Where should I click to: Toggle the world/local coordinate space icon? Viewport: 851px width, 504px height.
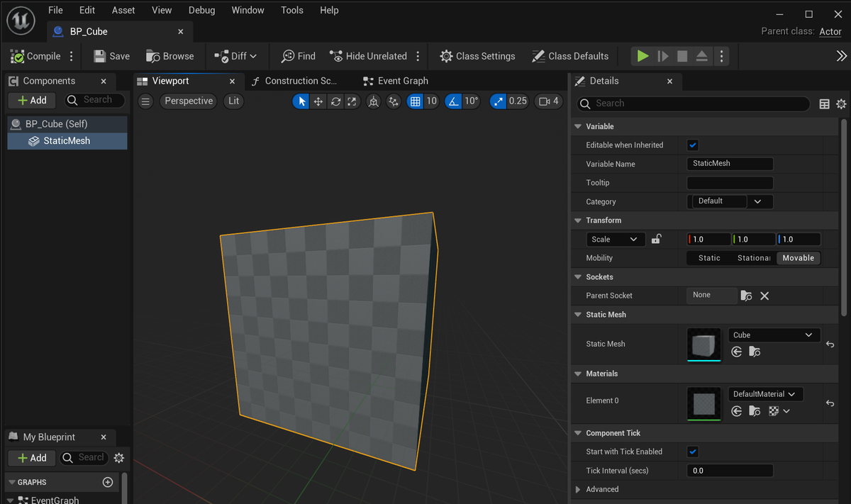pos(374,101)
